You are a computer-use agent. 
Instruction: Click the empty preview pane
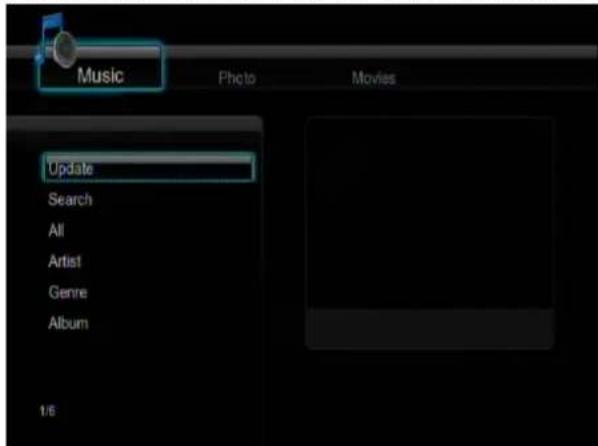[x=429, y=233]
